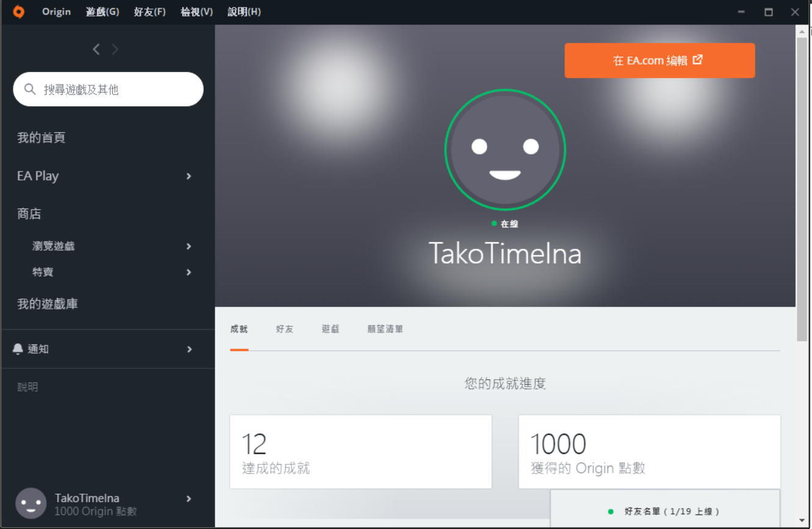Viewport: 812px width, 529px height.
Task: Click the notification bell icon
Action: [18, 349]
